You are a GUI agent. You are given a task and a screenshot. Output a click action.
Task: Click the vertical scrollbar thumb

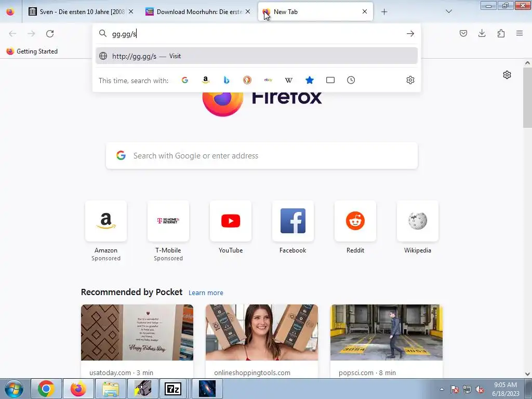[x=527, y=97]
